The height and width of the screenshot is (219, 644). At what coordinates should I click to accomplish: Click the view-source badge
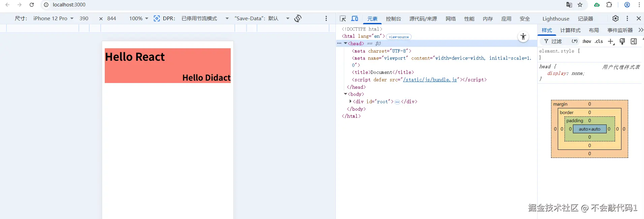399,37
